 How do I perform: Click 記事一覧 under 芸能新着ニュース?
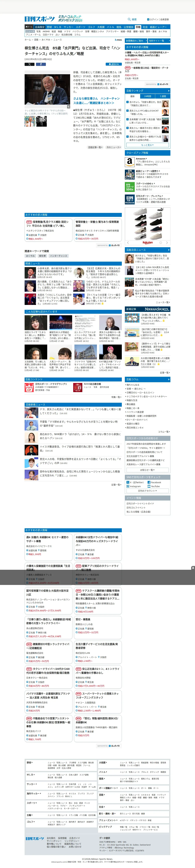point(116,485)
